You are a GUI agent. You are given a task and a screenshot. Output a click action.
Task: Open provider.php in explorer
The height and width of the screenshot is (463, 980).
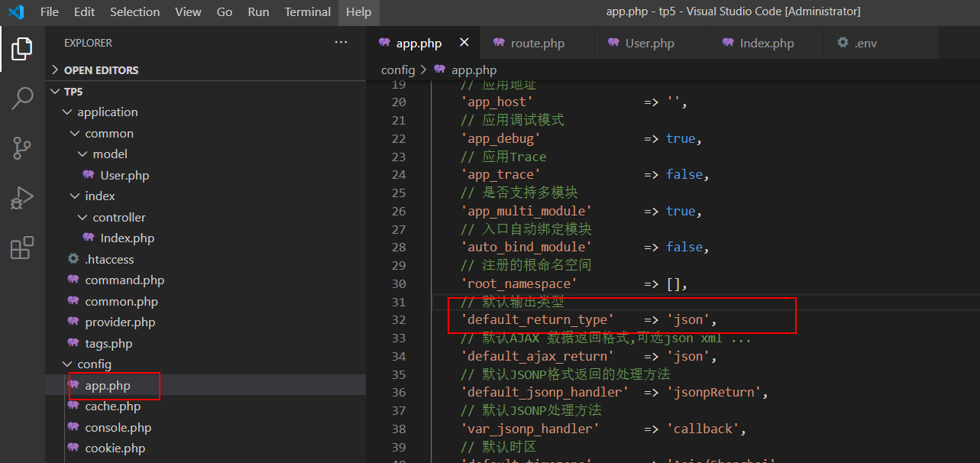205,322
